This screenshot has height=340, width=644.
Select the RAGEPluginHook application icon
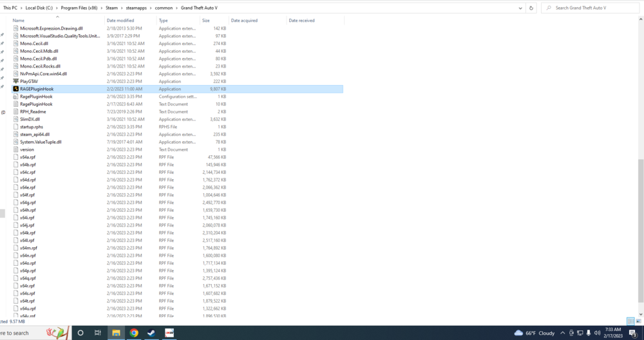16,89
